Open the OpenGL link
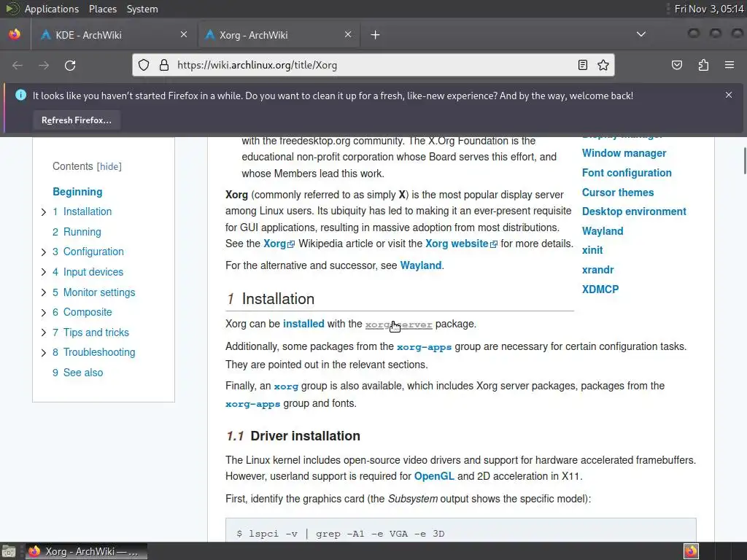Image resolution: width=747 pixels, height=560 pixels. [x=434, y=476]
